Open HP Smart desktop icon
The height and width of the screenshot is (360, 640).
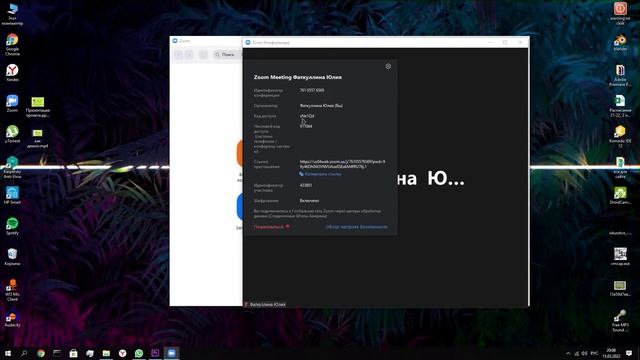click(12, 195)
